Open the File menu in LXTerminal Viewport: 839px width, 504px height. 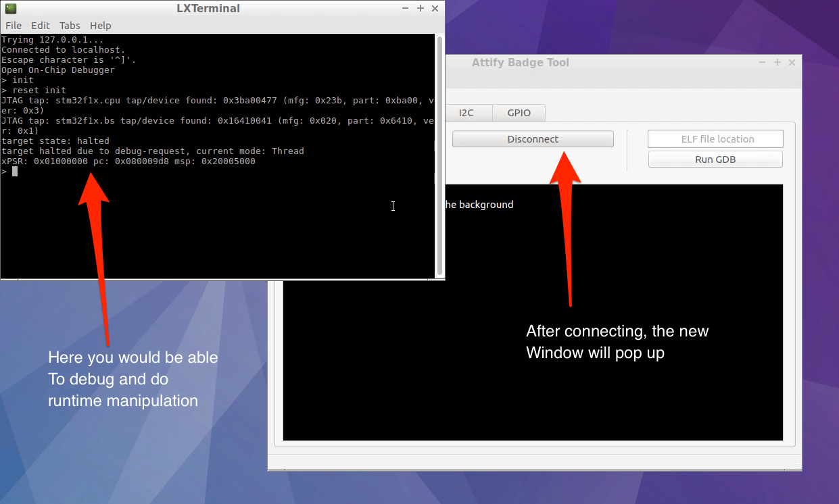tap(13, 25)
